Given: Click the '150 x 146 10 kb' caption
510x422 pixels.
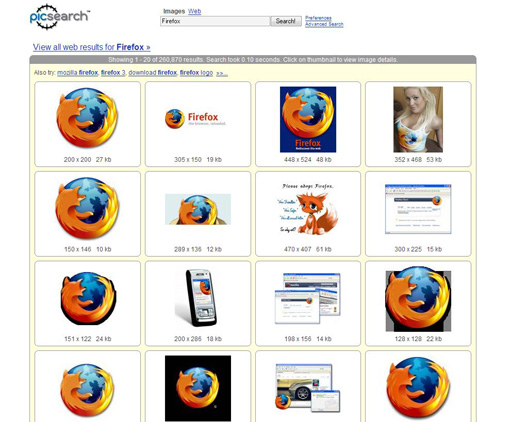Looking at the screenshot, I should 88,249.
